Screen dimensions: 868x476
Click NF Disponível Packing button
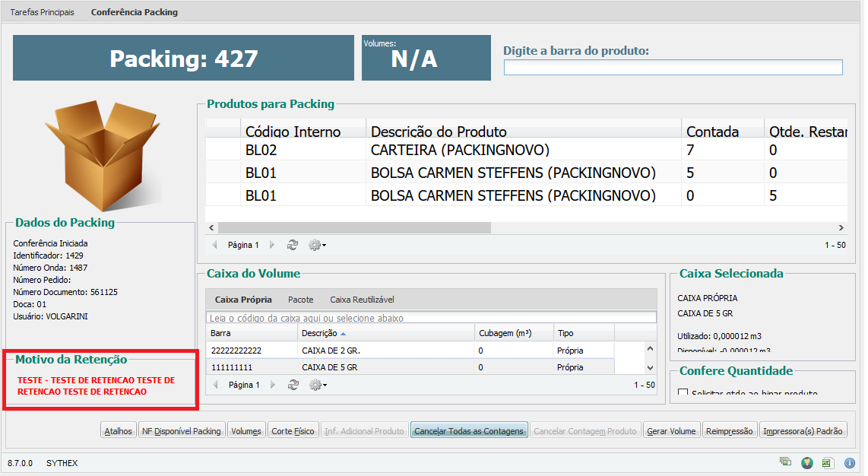[182, 430]
